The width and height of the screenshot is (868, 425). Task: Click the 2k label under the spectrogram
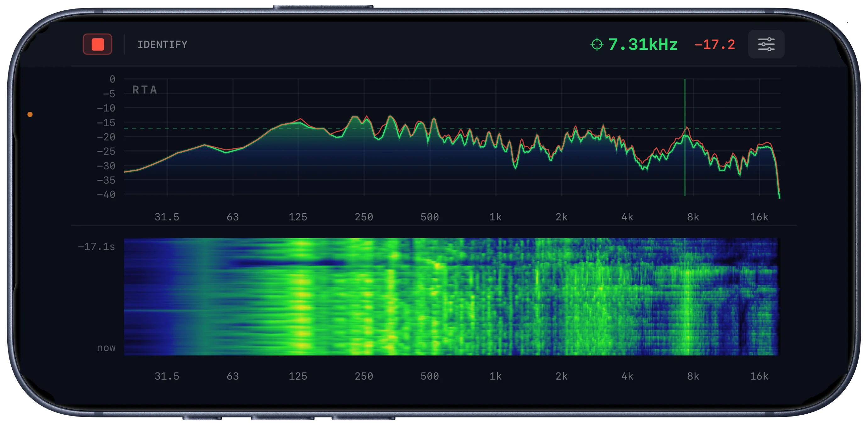(x=561, y=376)
